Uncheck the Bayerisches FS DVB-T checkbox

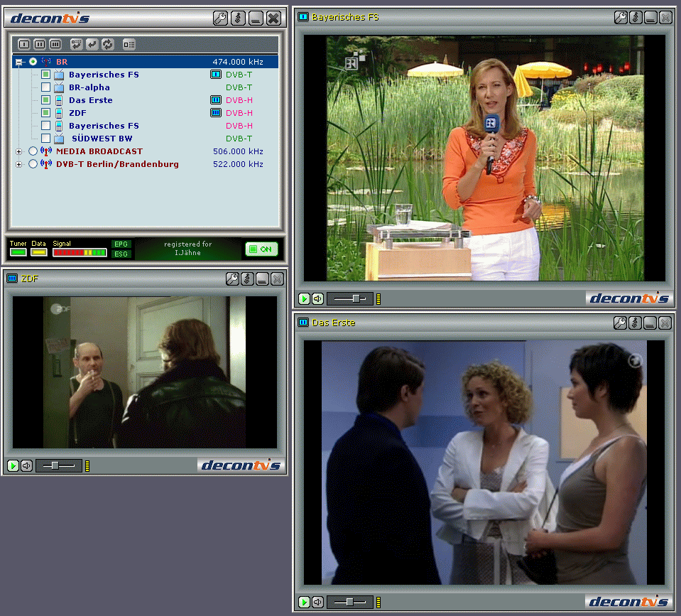click(x=45, y=75)
